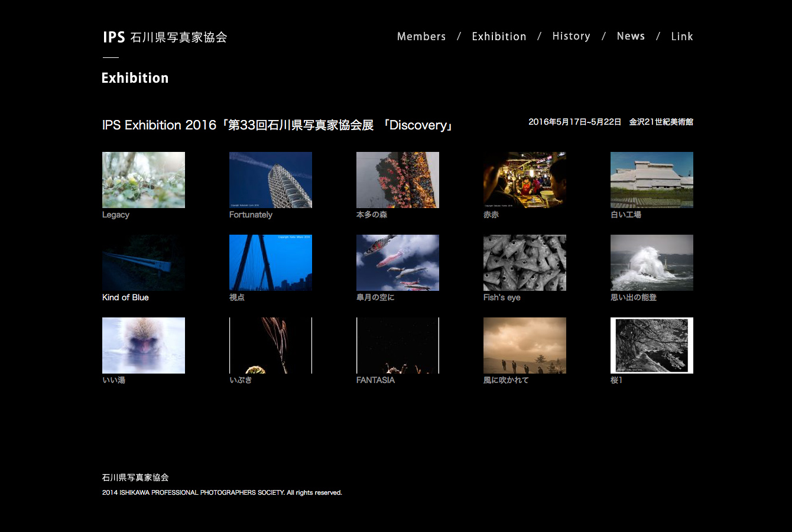The height and width of the screenshot is (532, 792).
Task: Click the footer 石川県写真家協会 text
Action: point(135,478)
